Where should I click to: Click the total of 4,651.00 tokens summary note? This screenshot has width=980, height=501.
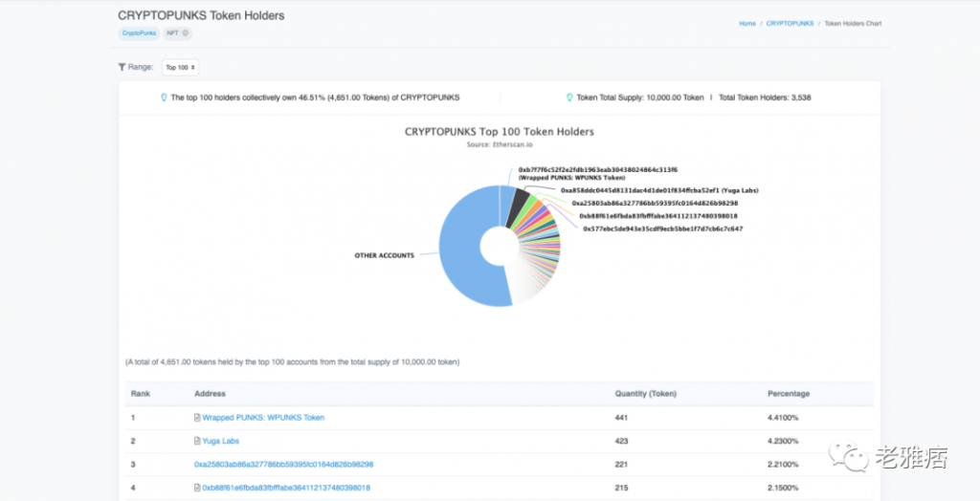click(x=293, y=361)
